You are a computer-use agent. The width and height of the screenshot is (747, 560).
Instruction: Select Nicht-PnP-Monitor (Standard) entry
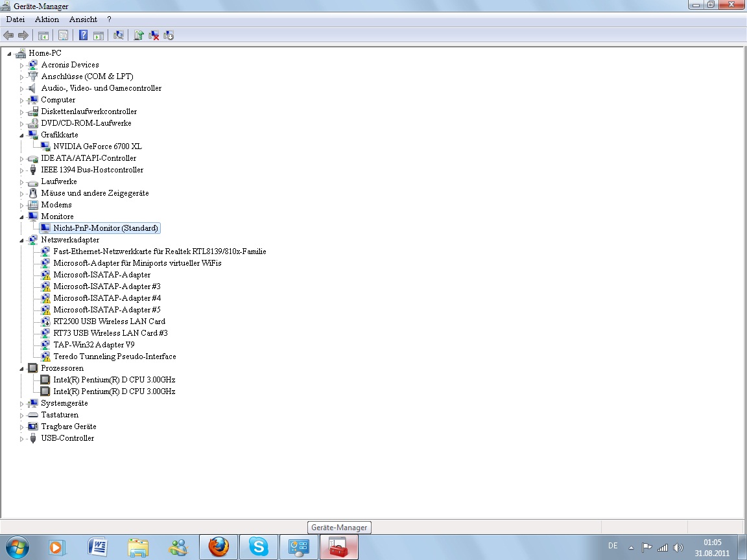click(x=105, y=228)
